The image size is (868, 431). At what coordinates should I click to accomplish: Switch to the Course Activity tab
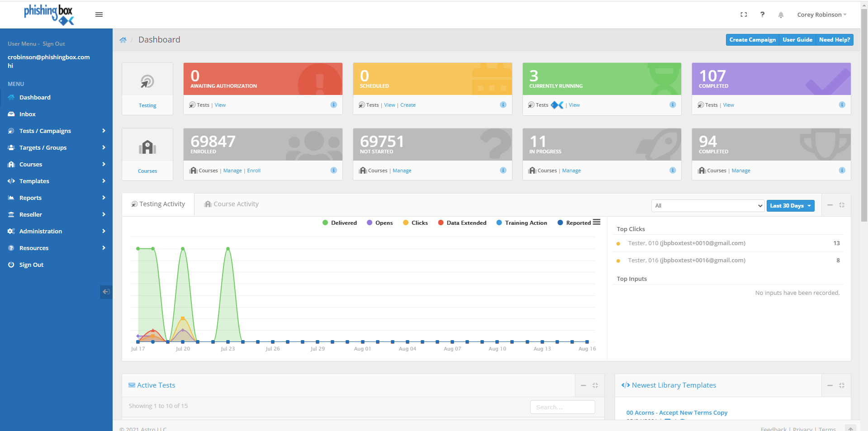pos(232,204)
